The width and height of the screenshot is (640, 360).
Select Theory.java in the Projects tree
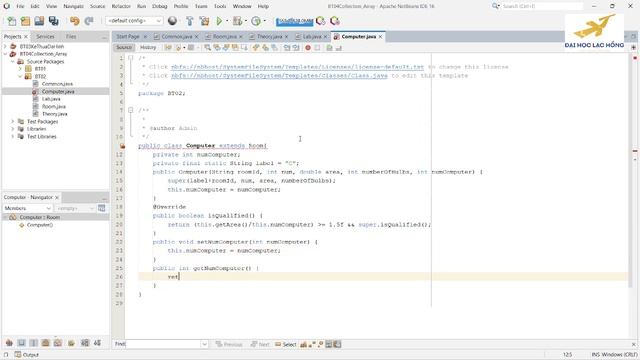[54, 114]
